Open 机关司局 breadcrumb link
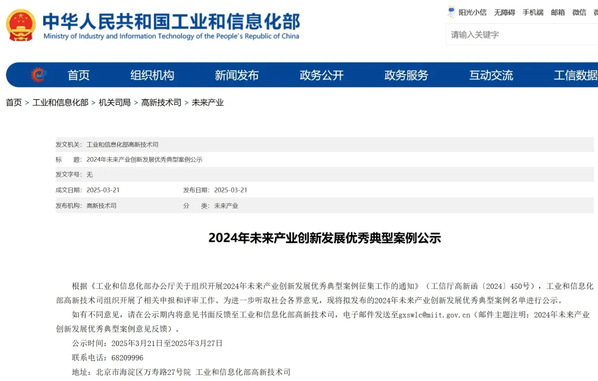598x381 pixels. click(x=115, y=103)
